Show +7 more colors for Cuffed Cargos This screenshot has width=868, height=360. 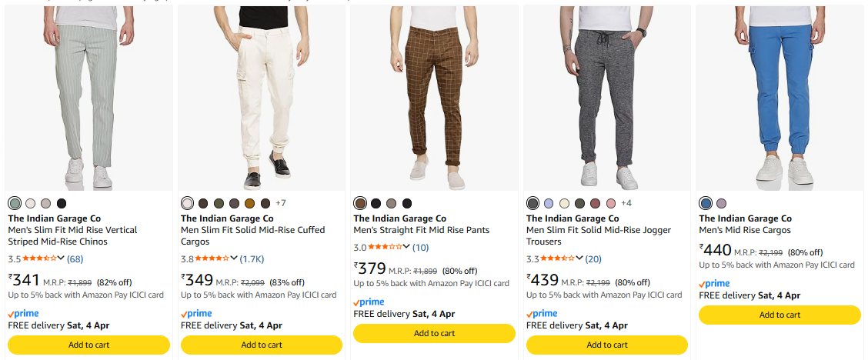(281, 203)
